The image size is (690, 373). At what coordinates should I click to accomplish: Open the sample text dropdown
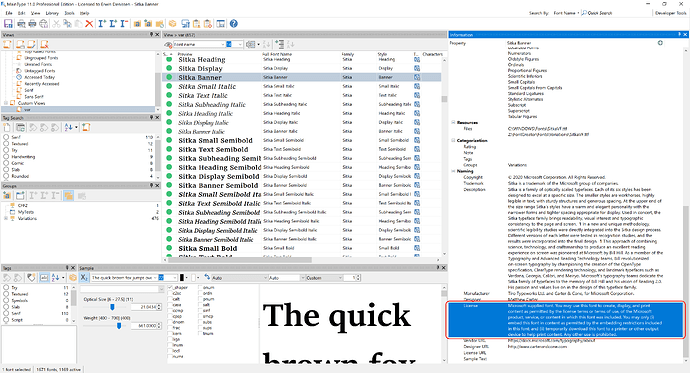pos(155,278)
